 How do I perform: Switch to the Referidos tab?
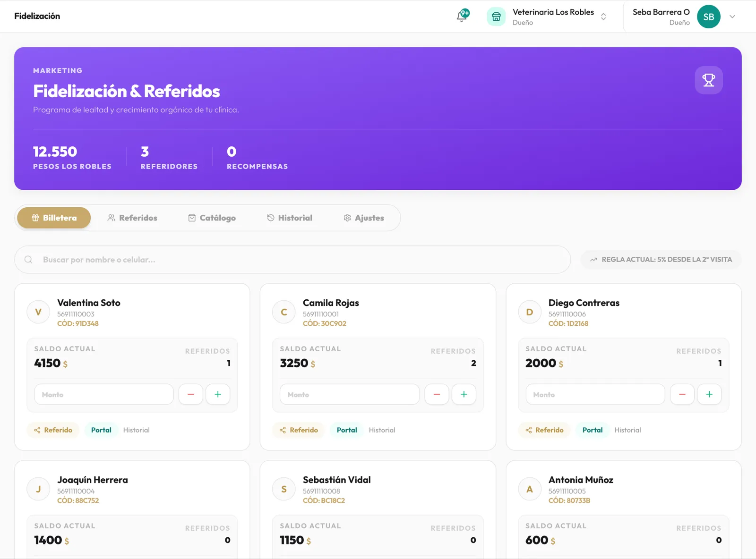coord(132,218)
